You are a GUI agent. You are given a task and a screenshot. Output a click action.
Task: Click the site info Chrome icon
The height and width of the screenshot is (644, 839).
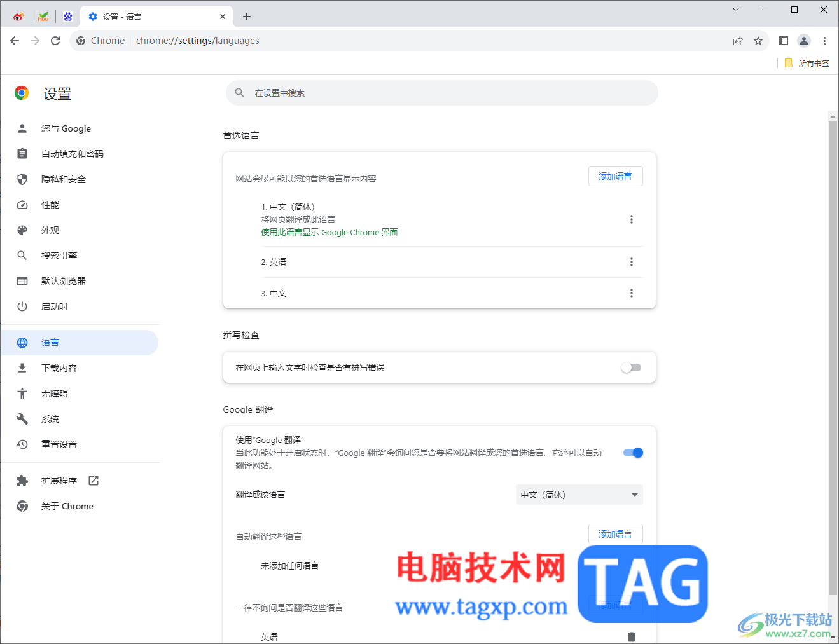click(81, 41)
